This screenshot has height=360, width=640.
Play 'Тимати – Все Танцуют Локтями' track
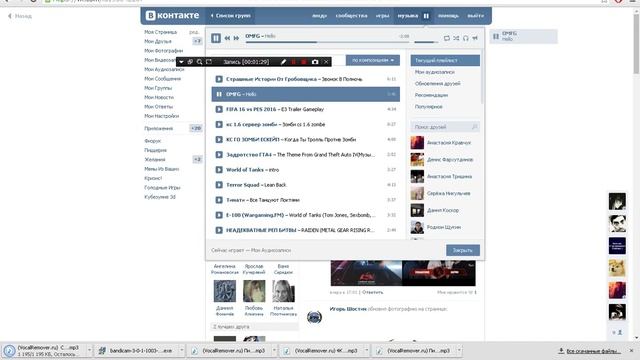tap(219, 200)
